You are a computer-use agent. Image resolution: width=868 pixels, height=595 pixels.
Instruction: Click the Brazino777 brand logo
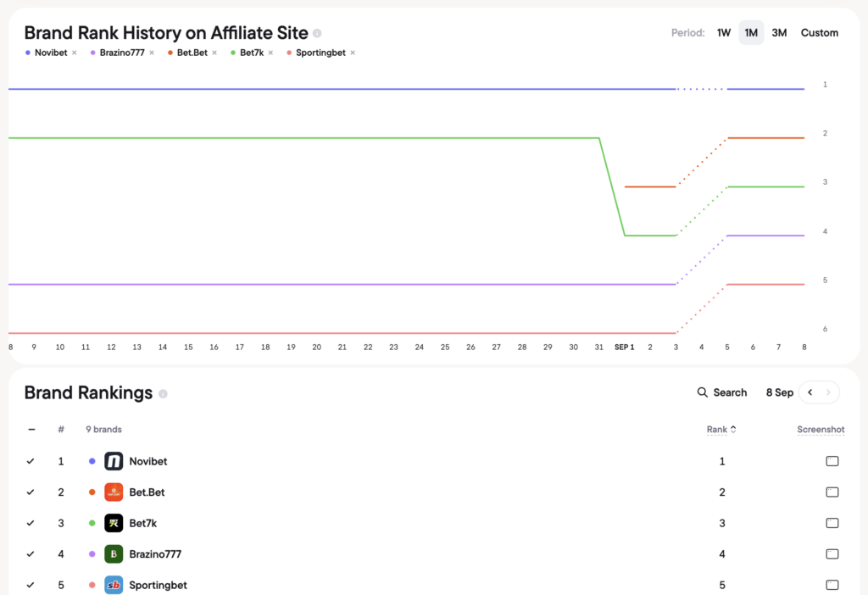pos(114,554)
